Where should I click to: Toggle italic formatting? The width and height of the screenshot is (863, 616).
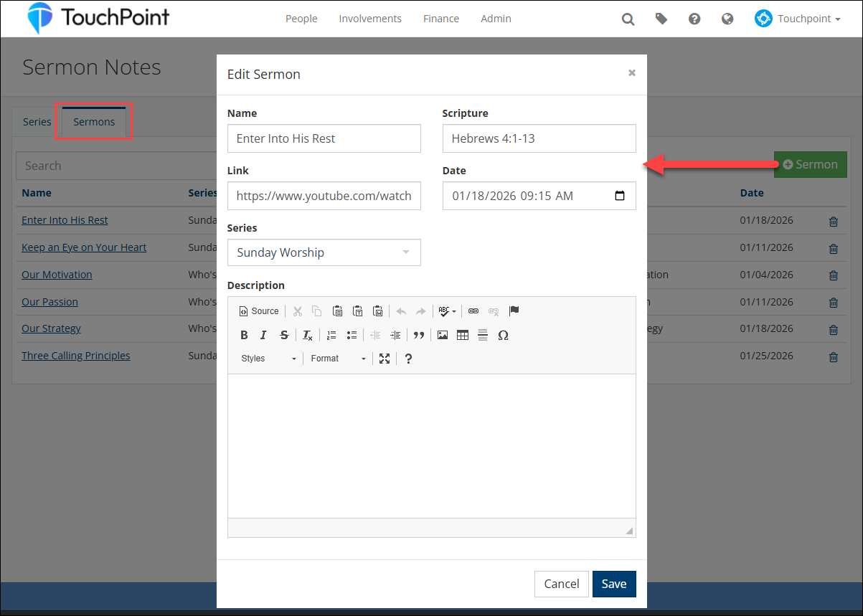(x=263, y=335)
